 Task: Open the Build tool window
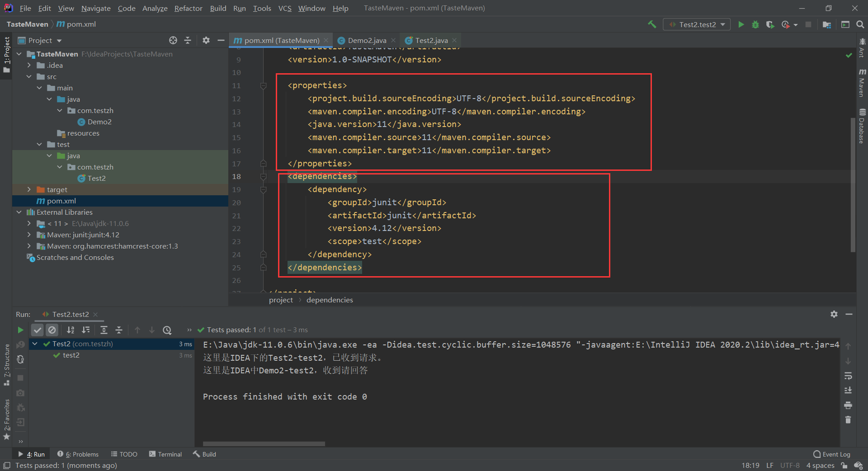click(x=205, y=454)
